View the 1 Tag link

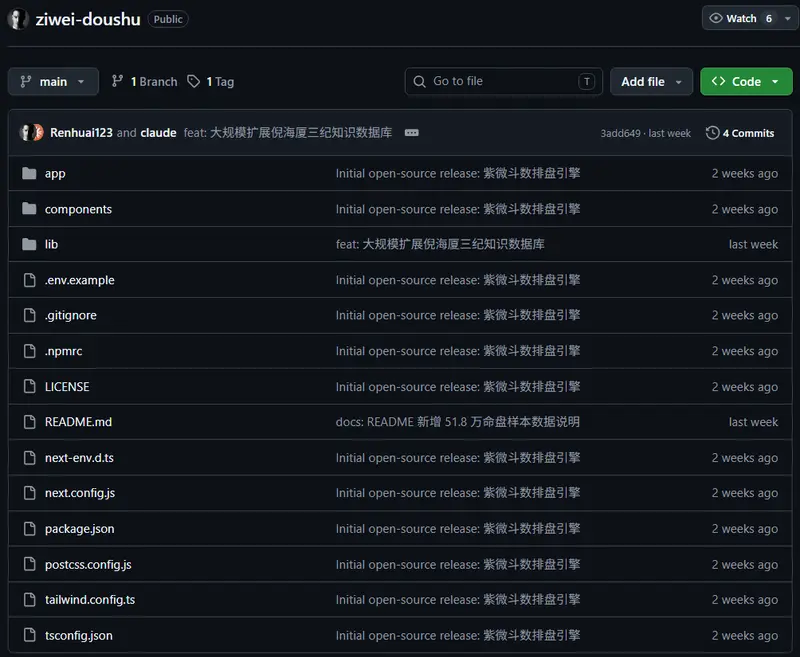[210, 82]
